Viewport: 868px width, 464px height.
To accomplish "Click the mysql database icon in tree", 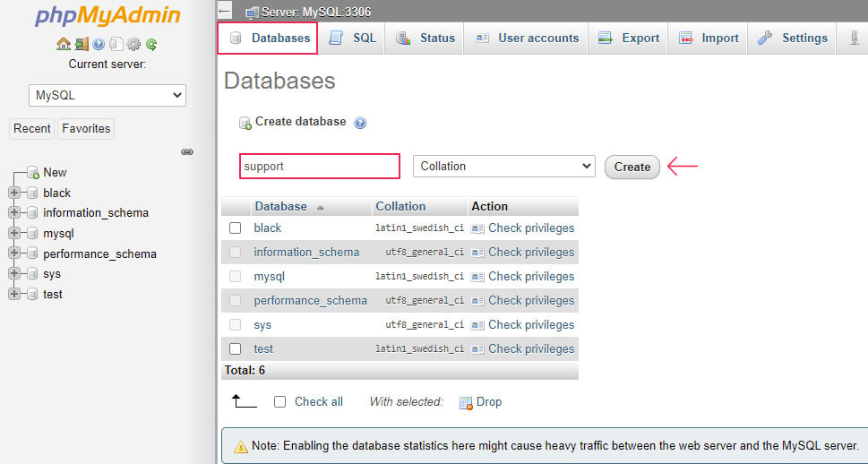I will 32,233.
